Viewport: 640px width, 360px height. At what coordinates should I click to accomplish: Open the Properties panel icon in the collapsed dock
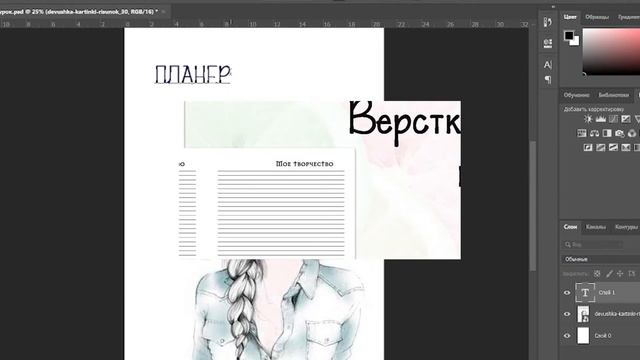pos(548,43)
